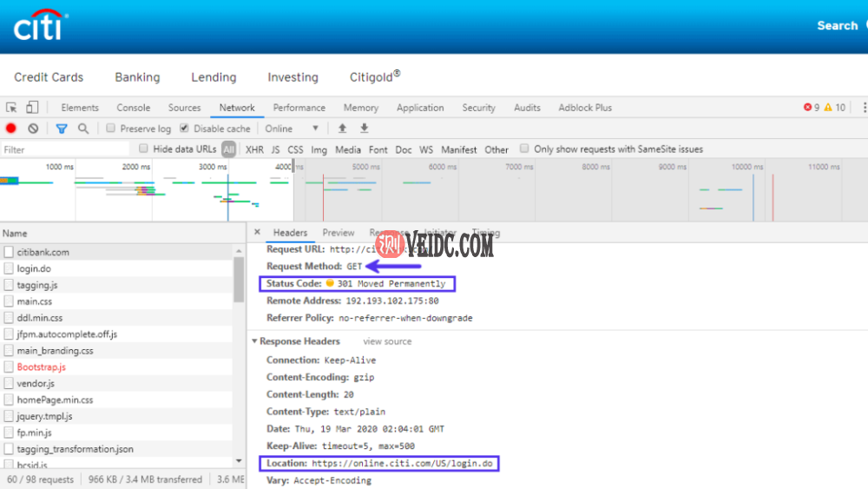Select ddl.min.css request
868x489 pixels.
click(x=116, y=318)
